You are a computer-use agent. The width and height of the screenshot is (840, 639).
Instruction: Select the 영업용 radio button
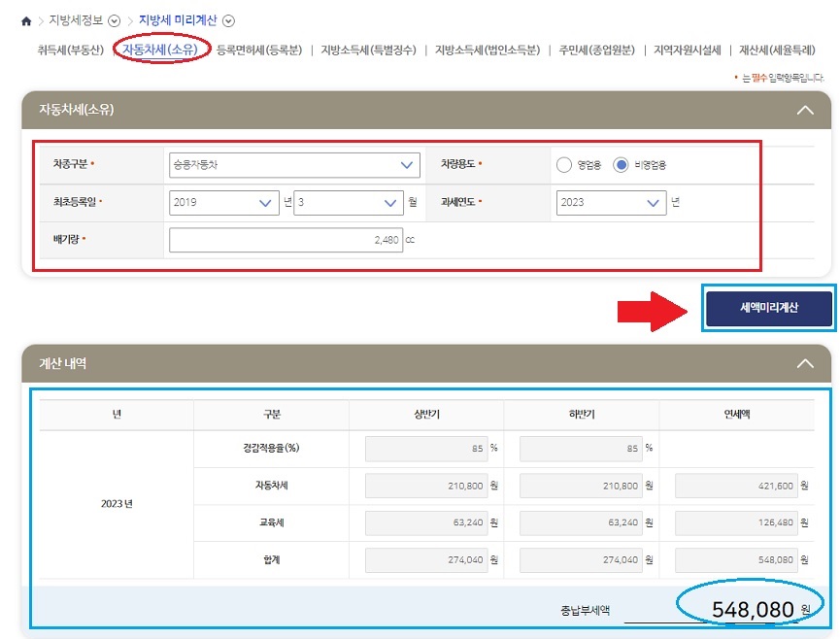coord(564,165)
